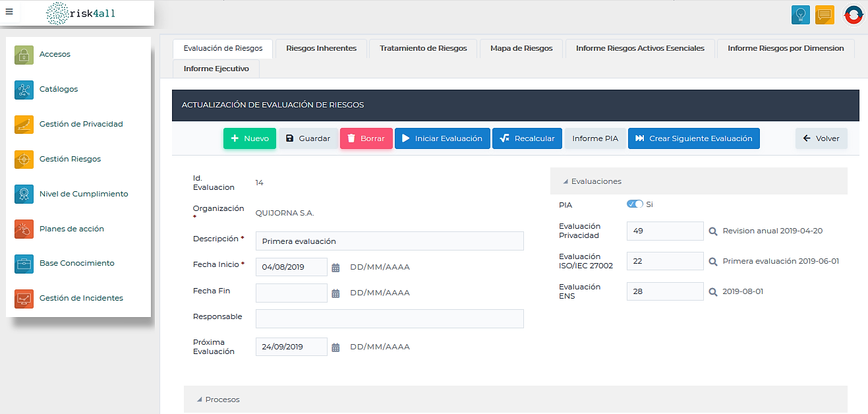
Task: Click the Gestión de Incidentes monitor icon
Action: tap(24, 299)
